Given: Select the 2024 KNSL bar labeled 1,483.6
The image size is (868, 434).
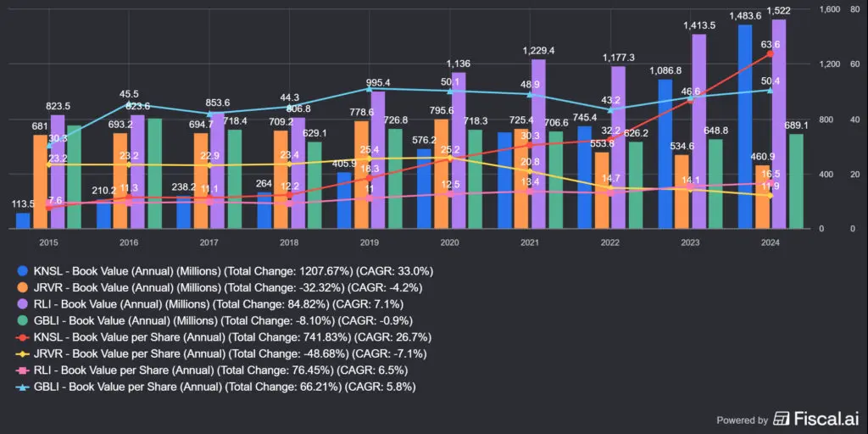Looking at the screenshot, I should point(745,127).
